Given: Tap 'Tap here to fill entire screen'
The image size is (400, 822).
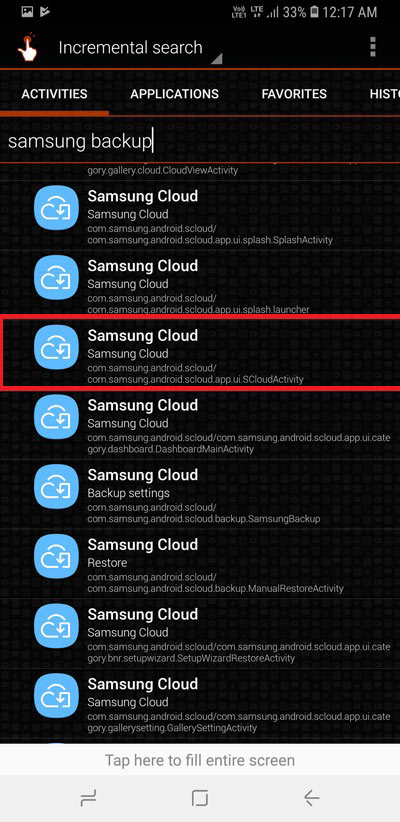Looking at the screenshot, I should pyautogui.click(x=200, y=760).
